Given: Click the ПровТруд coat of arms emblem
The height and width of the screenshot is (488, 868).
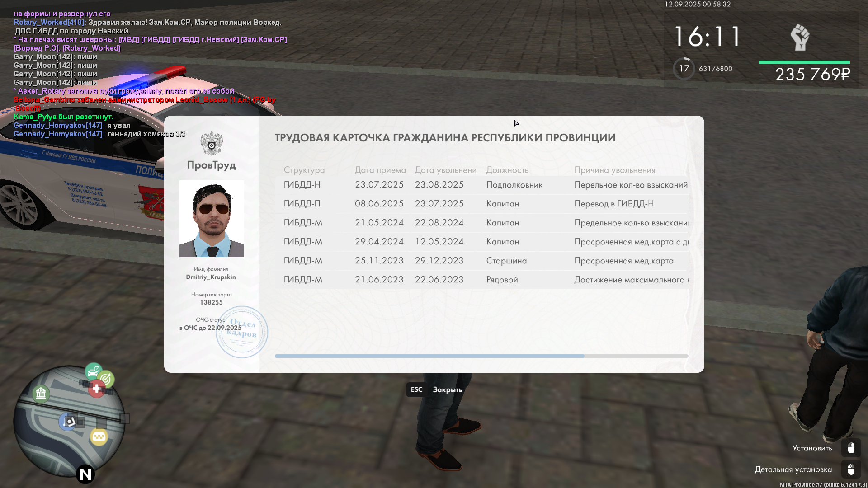Looking at the screenshot, I should (212, 144).
